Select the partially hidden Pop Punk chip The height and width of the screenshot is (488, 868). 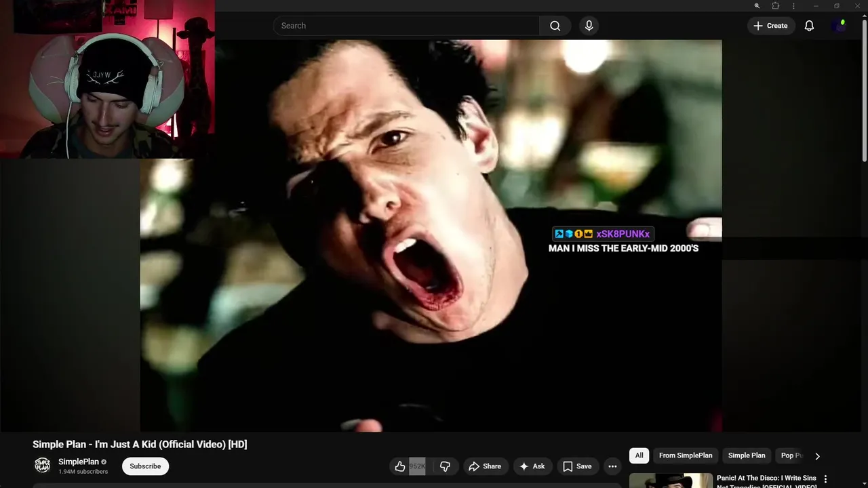click(x=791, y=455)
